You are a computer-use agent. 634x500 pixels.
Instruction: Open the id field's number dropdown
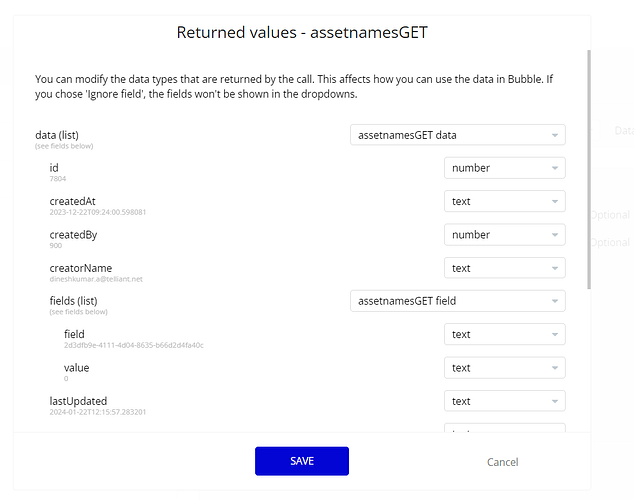[504, 168]
